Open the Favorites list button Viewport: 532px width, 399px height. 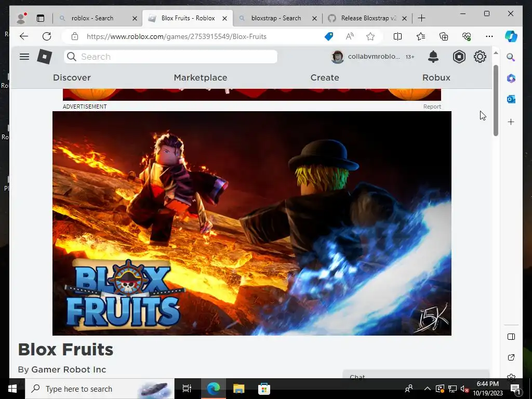click(x=421, y=36)
